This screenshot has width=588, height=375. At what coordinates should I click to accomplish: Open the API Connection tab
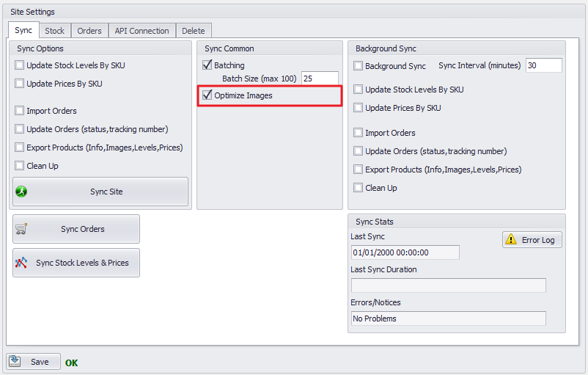click(x=142, y=31)
